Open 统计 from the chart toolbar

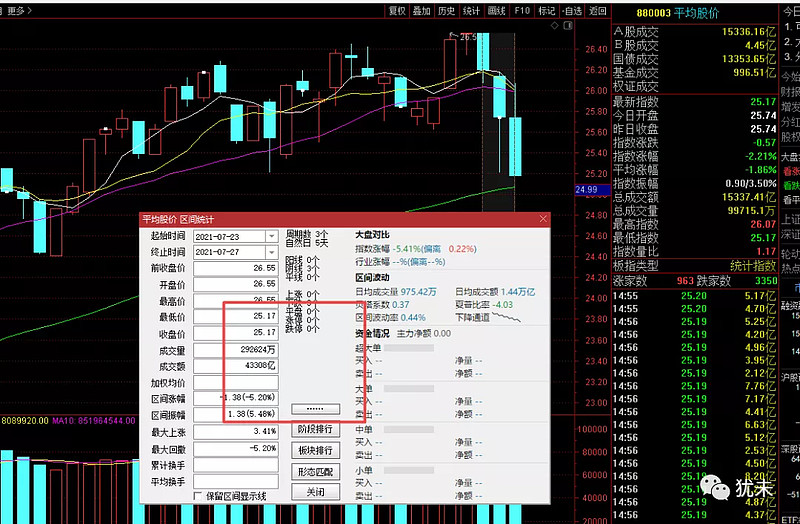[472, 11]
